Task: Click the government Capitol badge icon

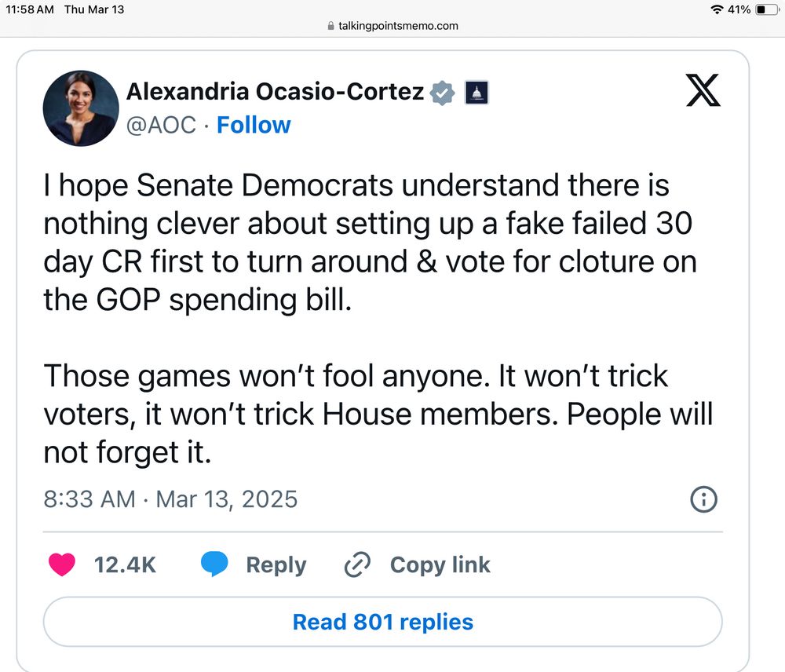Action: (476, 93)
